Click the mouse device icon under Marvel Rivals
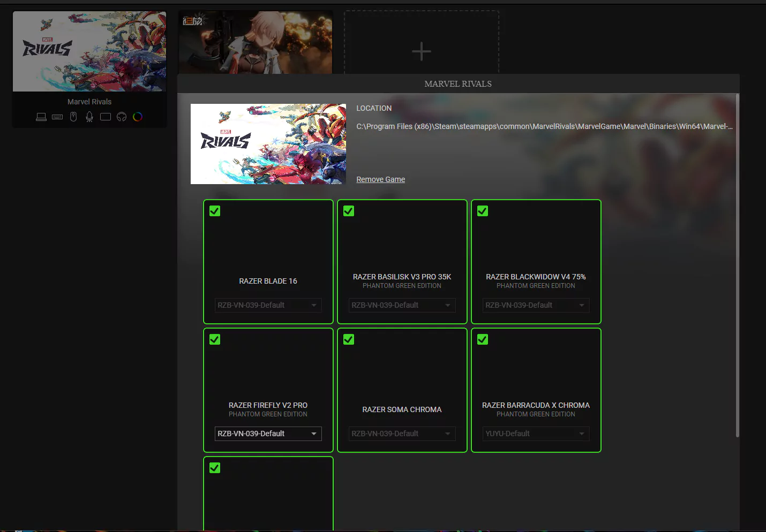The image size is (766, 532). pyautogui.click(x=73, y=117)
